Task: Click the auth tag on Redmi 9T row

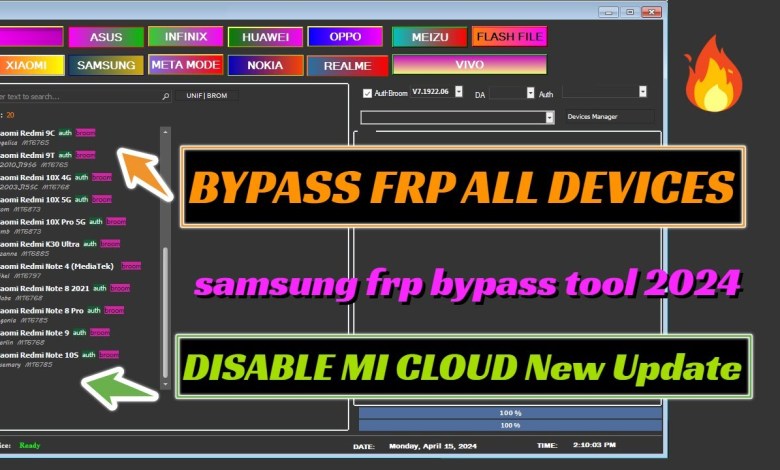Action: coord(65,155)
